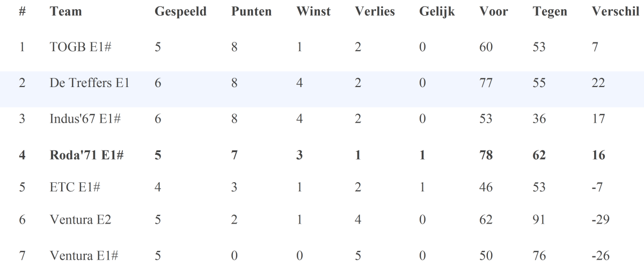Open the Ventura E2 team
Viewport: 644px width, 279px height.
coord(80,220)
